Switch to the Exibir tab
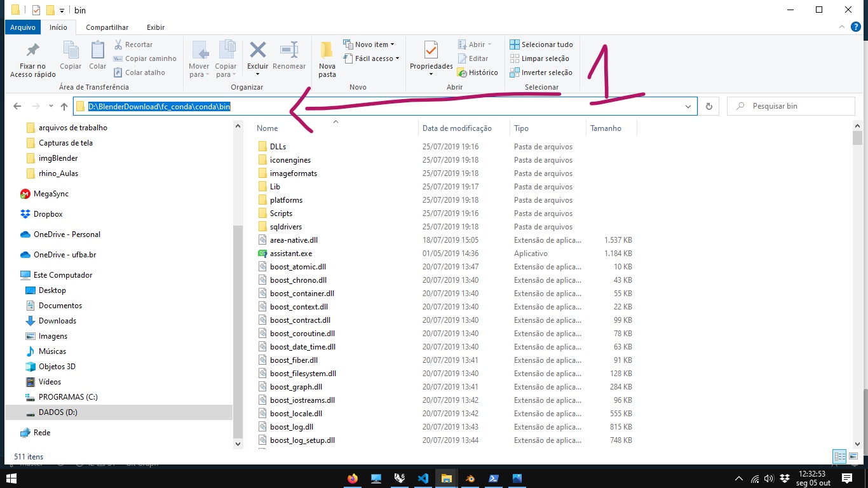This screenshot has height=488, width=868. [x=156, y=27]
